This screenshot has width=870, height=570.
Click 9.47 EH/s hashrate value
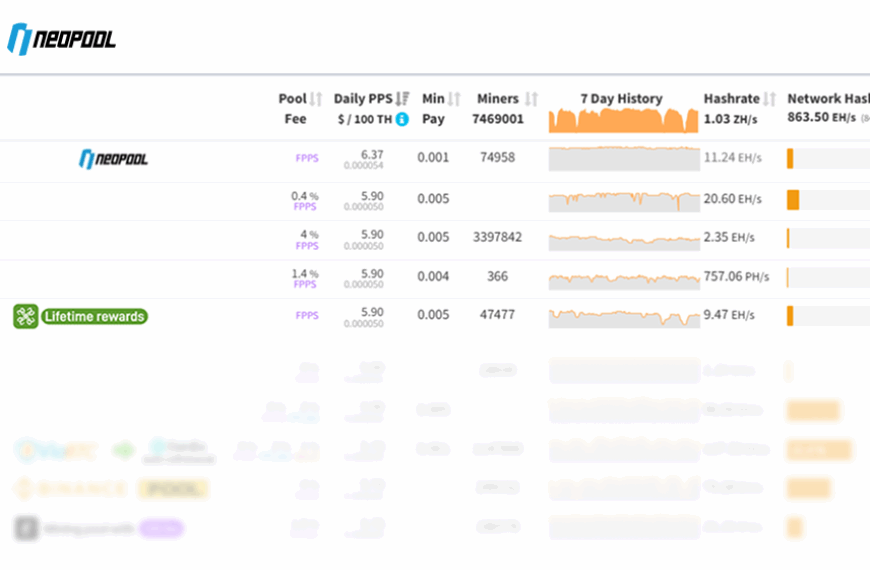click(x=729, y=315)
